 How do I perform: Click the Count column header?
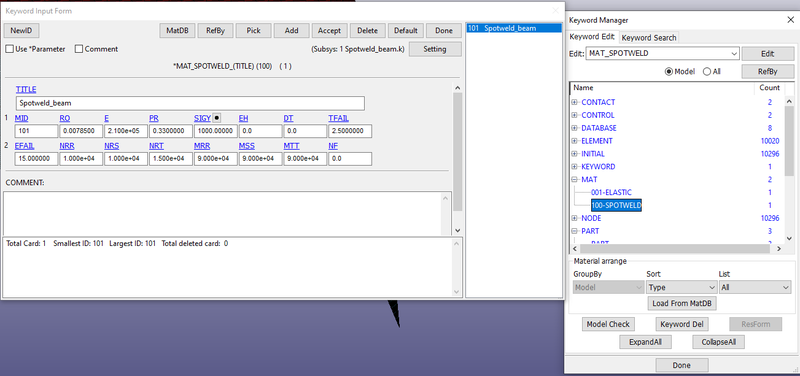[769, 88]
